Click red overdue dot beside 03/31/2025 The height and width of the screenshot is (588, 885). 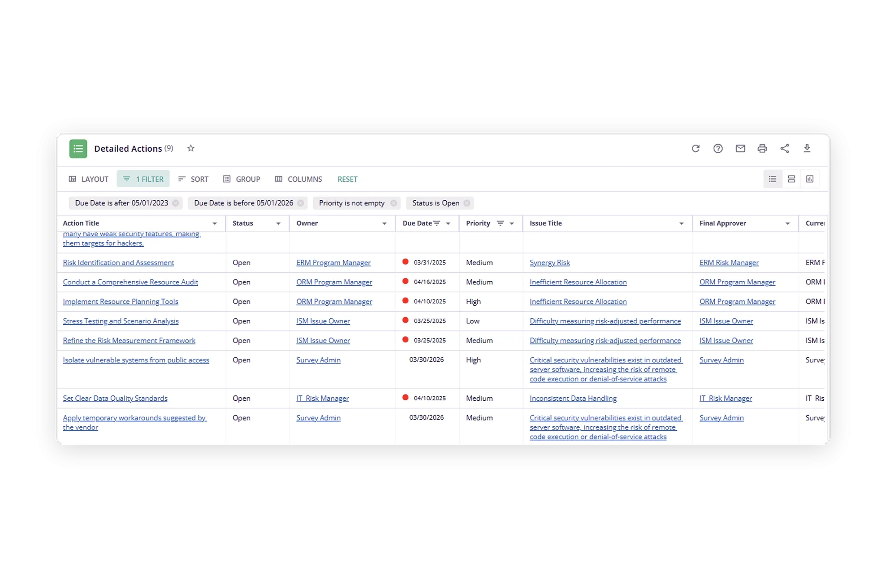406,262
